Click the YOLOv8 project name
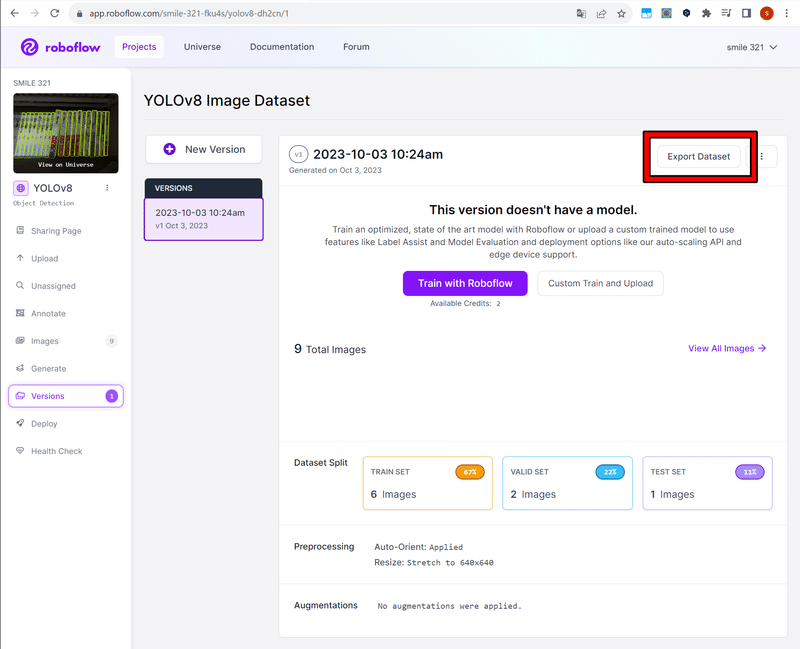Image resolution: width=800 pixels, height=649 pixels. click(53, 188)
